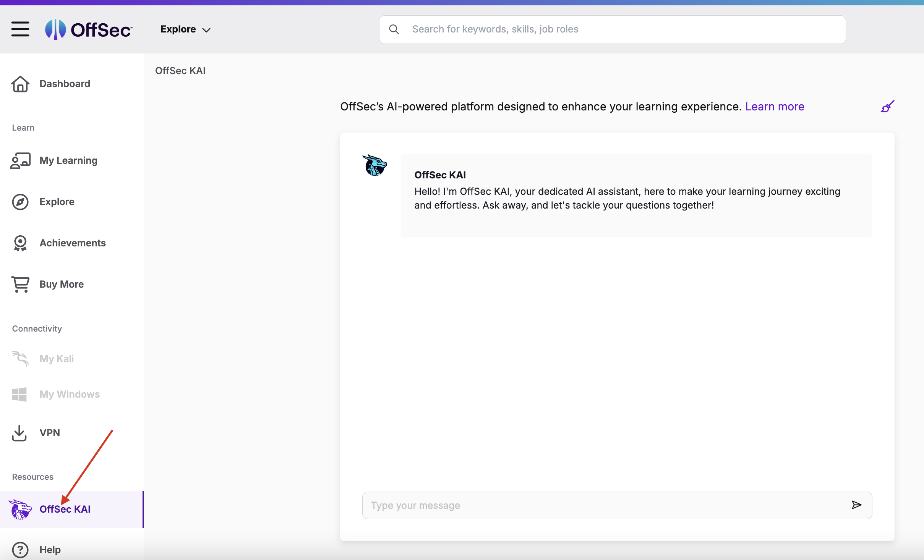Click the OffSec KAI chat sender name

click(x=440, y=175)
